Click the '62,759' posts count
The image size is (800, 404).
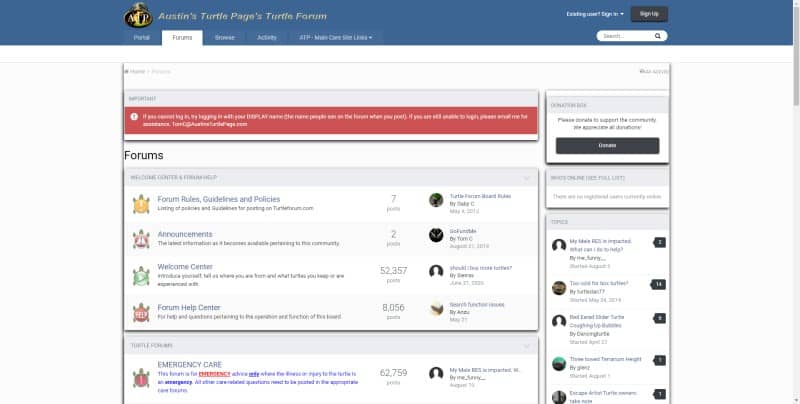pos(393,373)
